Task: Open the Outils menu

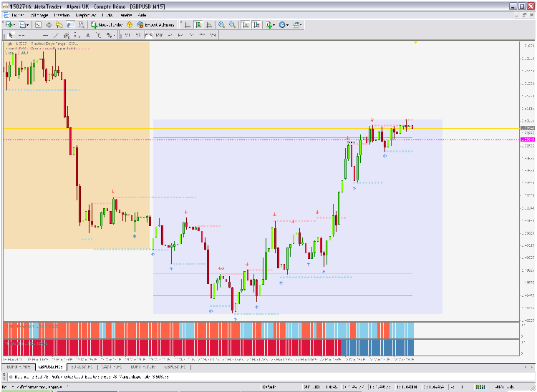Action: click(x=107, y=15)
